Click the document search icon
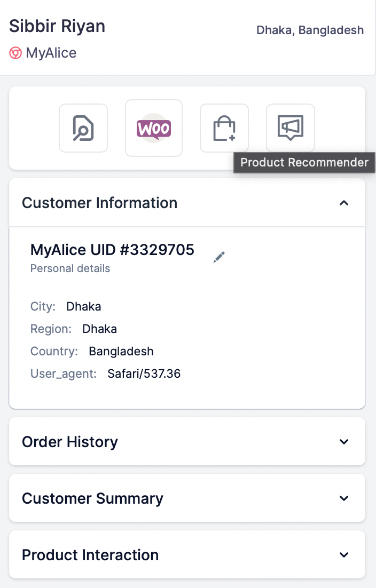The width and height of the screenshot is (376, 588). pos(83,128)
